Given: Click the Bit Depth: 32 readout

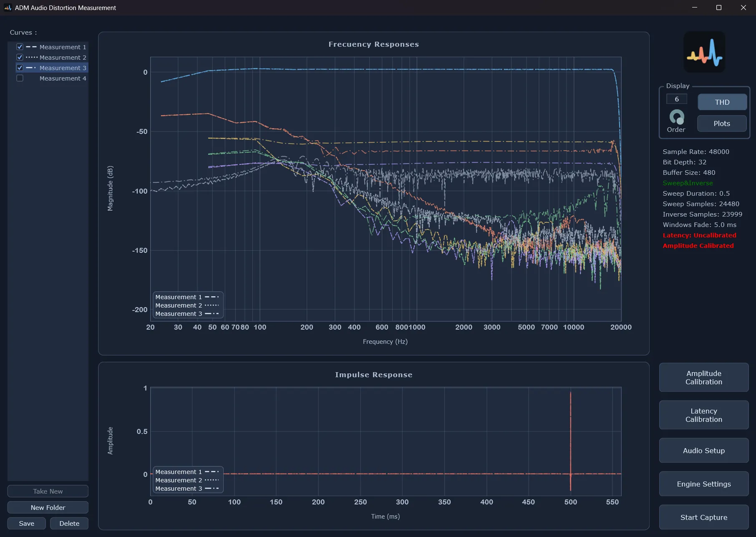Looking at the screenshot, I should click(685, 162).
